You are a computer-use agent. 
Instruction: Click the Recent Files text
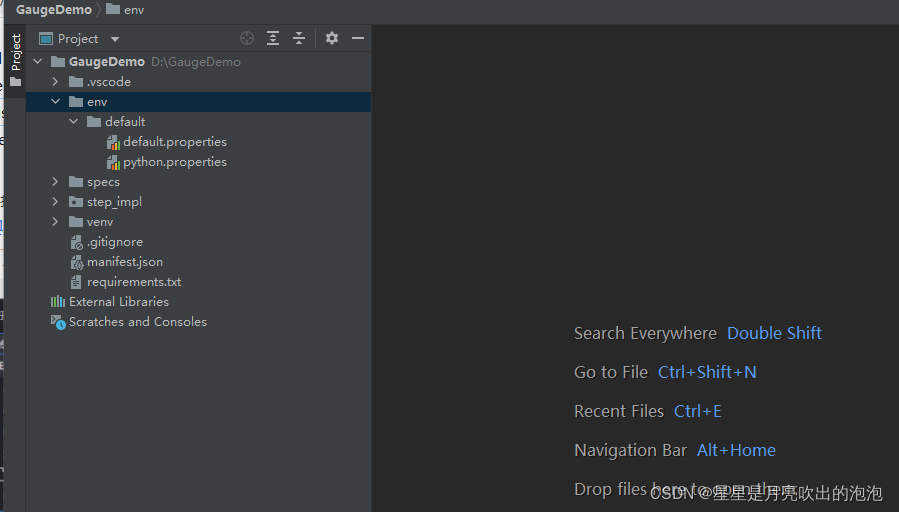(x=619, y=411)
